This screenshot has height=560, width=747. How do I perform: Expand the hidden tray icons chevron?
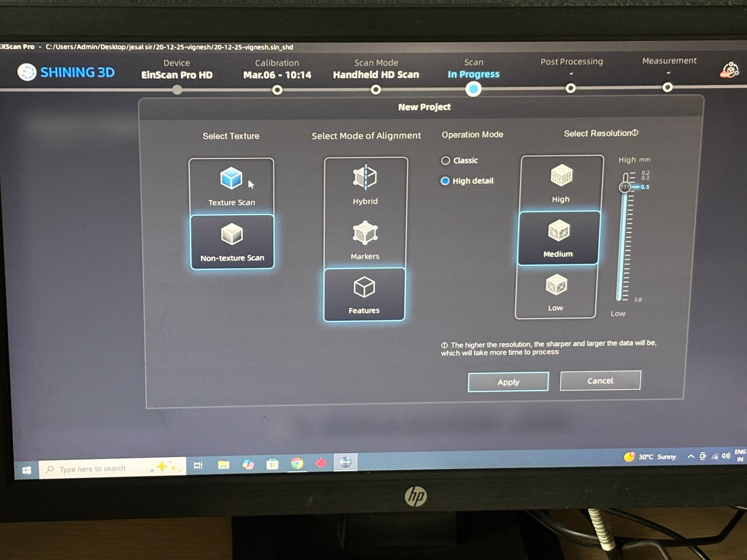(x=691, y=456)
